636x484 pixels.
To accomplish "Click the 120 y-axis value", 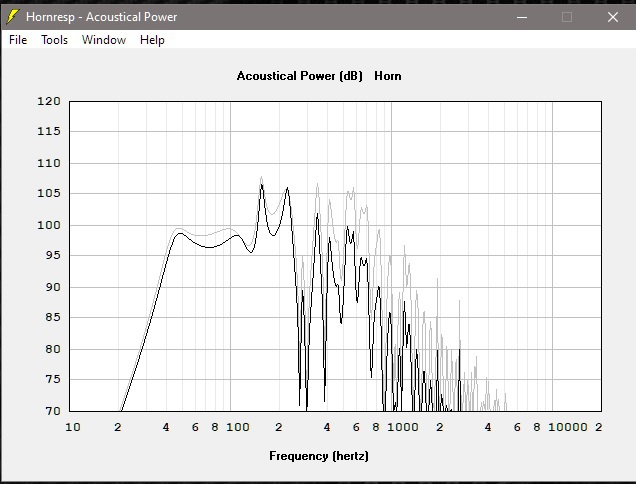I will (x=49, y=101).
